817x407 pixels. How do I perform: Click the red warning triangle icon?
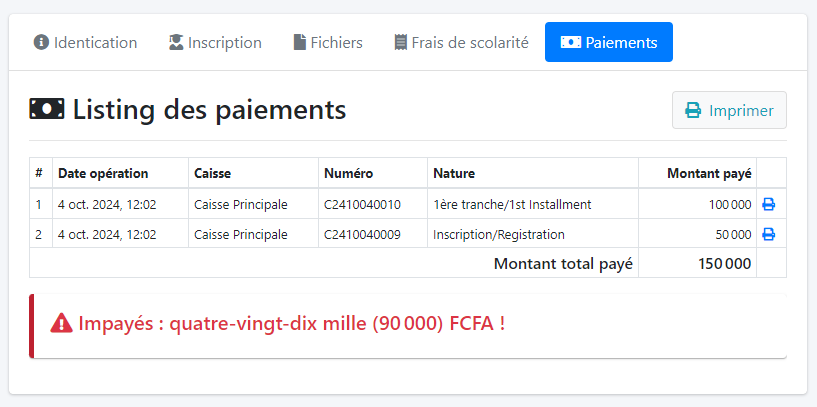tap(61, 323)
